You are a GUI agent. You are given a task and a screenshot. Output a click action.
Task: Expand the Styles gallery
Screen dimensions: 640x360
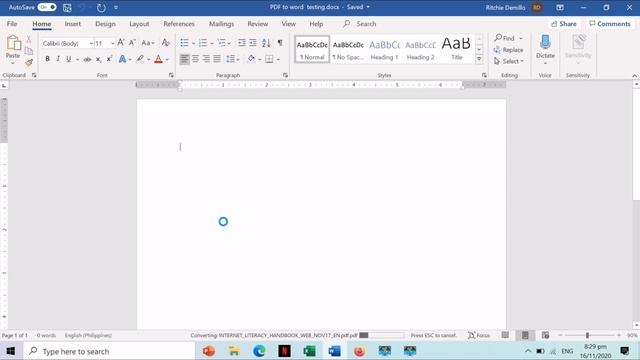click(479, 60)
